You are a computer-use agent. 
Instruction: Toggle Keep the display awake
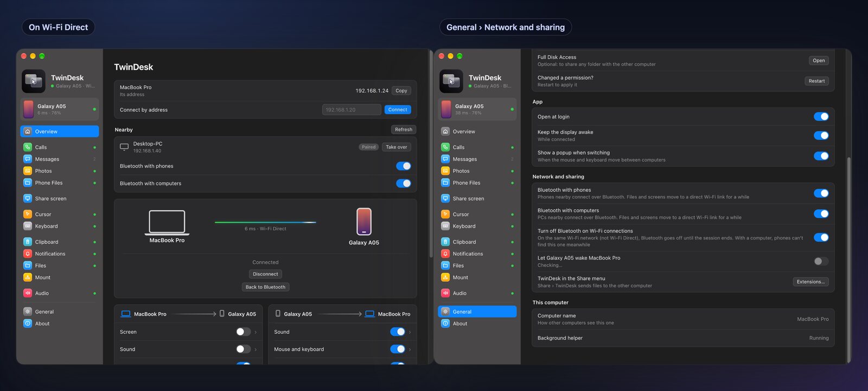coord(821,136)
